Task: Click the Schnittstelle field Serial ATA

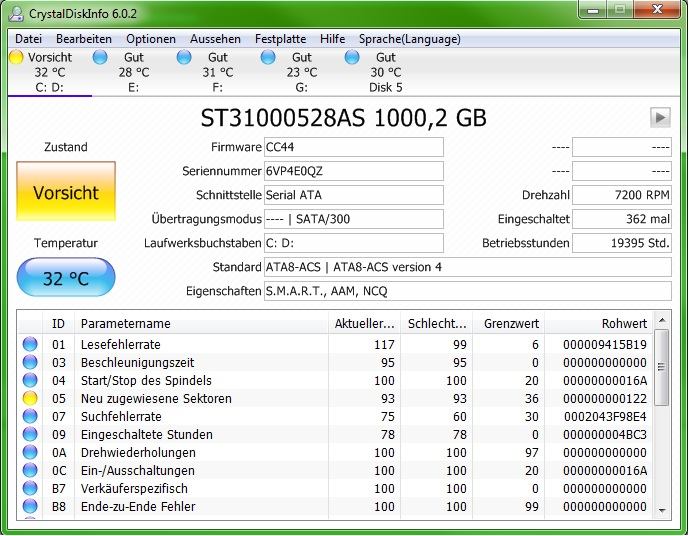Action: [354, 195]
